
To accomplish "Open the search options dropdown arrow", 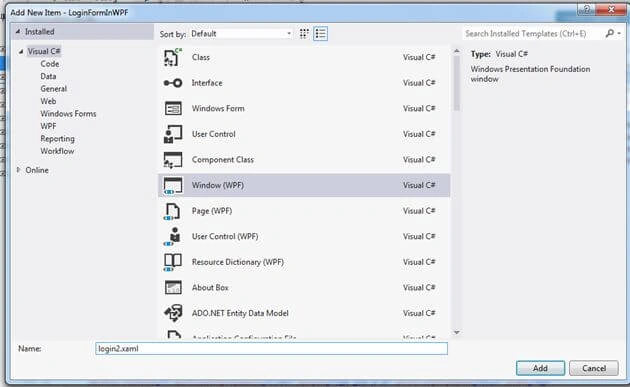I will pyautogui.click(x=619, y=34).
